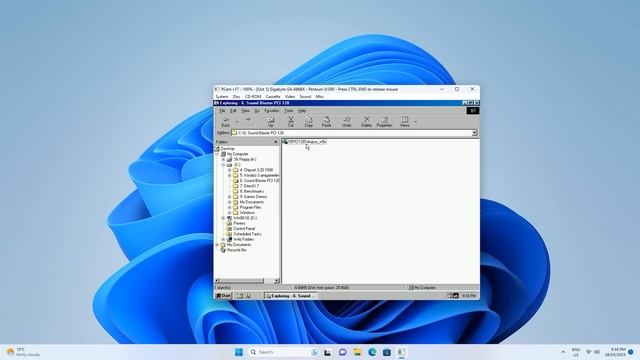
Task: Open the Misc menu in PCem
Action: (x=320, y=97)
